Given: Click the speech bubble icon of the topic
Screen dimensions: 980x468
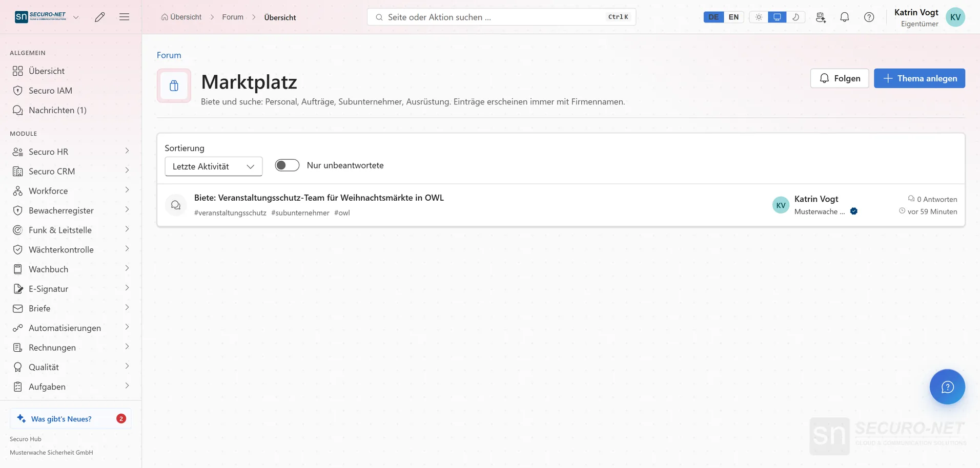Looking at the screenshot, I should [176, 205].
